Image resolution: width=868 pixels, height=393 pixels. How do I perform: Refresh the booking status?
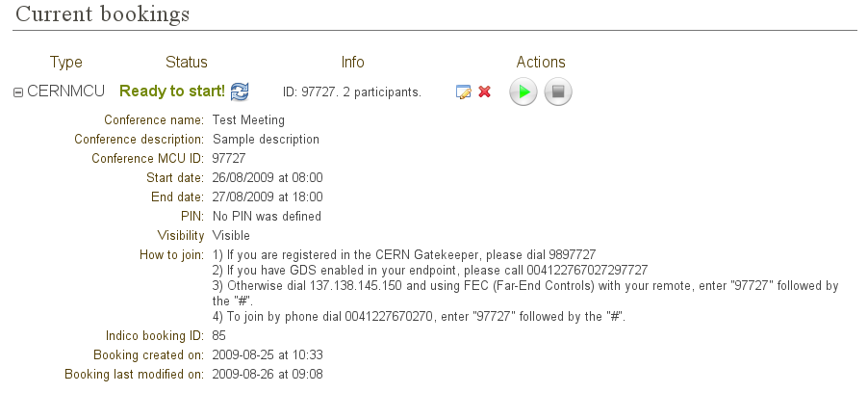[240, 92]
